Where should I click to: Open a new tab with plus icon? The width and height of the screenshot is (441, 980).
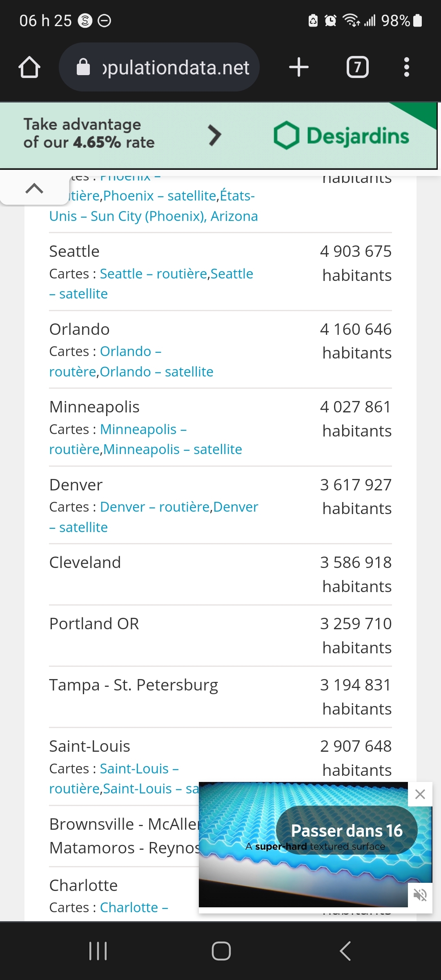(299, 67)
